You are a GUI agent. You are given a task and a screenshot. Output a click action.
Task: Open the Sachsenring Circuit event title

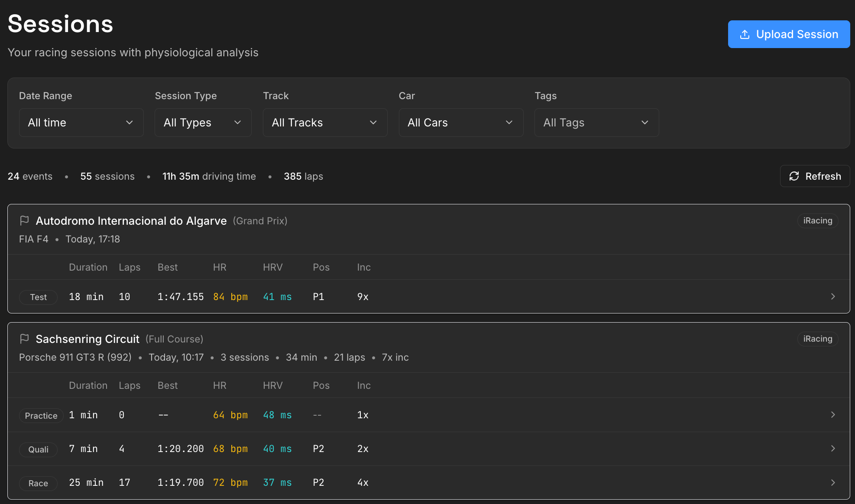tap(87, 339)
